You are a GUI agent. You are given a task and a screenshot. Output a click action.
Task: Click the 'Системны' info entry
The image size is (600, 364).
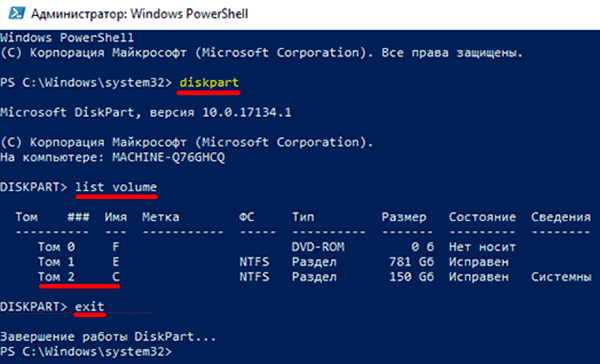click(x=561, y=277)
